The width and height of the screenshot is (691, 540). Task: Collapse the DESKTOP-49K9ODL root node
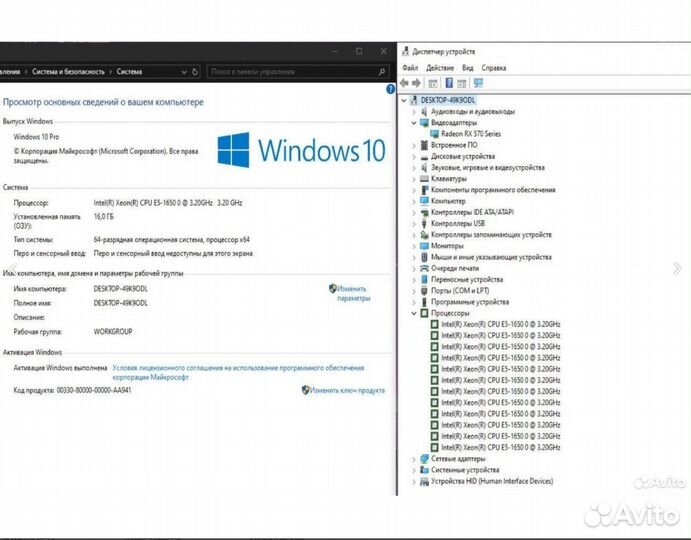(403, 101)
